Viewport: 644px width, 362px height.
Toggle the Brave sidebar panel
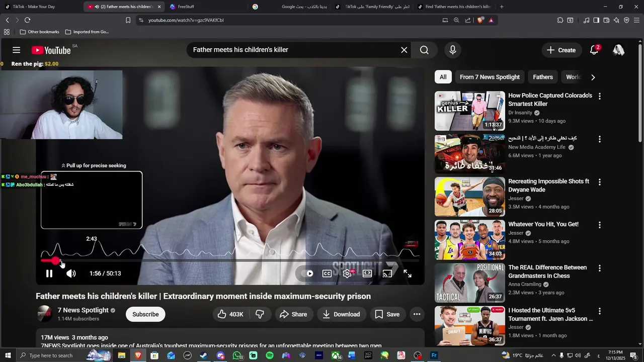(x=596, y=20)
